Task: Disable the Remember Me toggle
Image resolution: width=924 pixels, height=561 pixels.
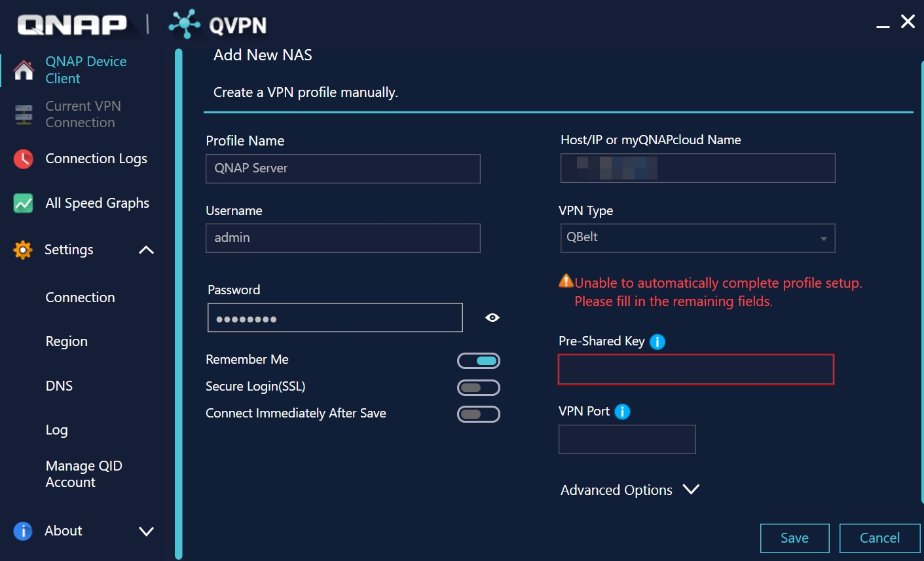Action: click(479, 360)
